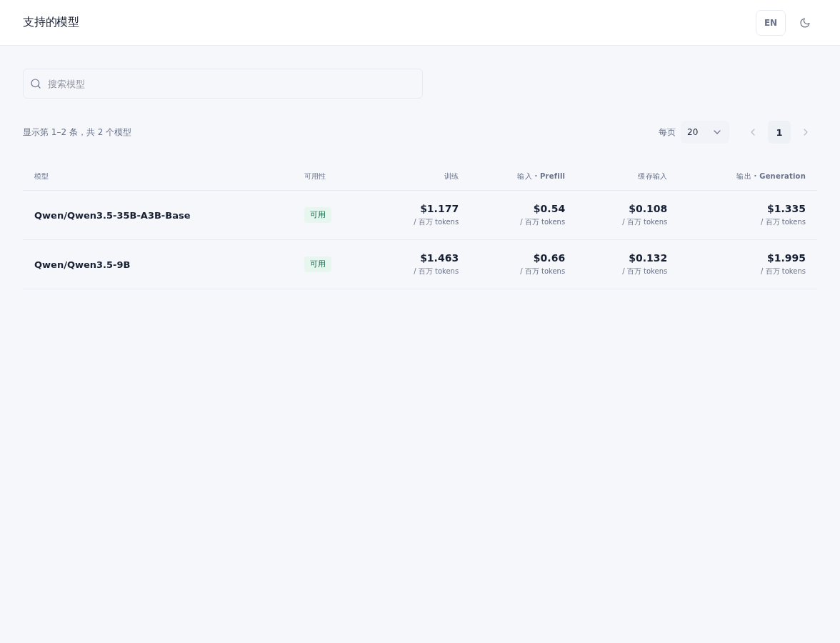Click the 输出 · Generation column header

click(770, 176)
